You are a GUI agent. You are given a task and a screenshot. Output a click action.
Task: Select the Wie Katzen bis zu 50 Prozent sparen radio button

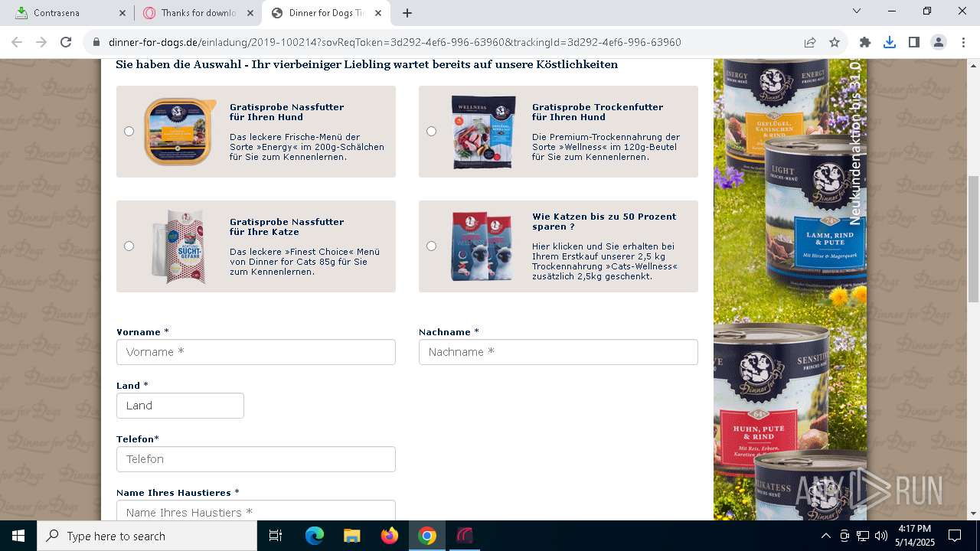point(431,246)
